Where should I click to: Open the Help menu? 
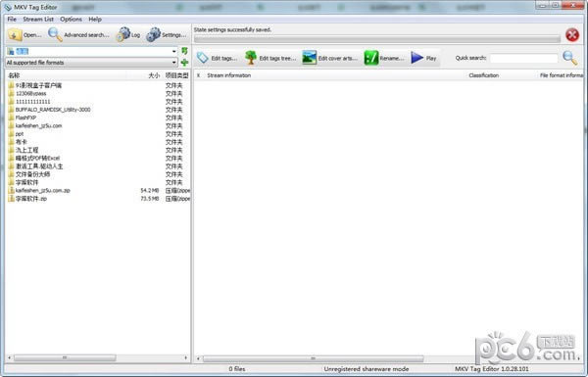95,20
